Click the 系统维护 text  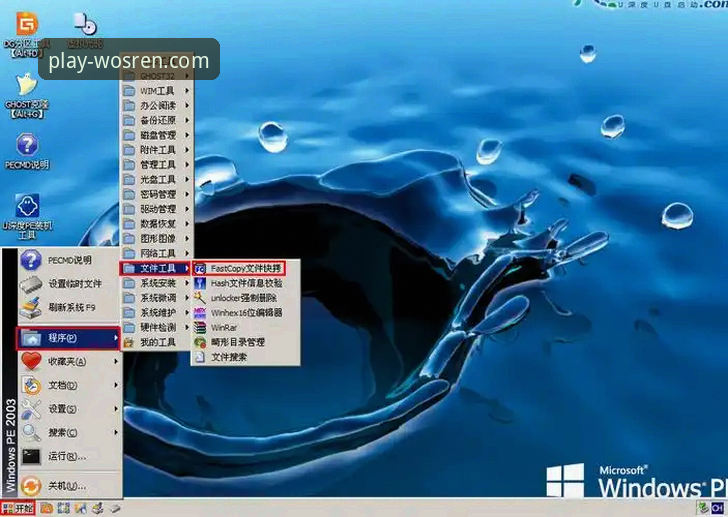[158, 313]
